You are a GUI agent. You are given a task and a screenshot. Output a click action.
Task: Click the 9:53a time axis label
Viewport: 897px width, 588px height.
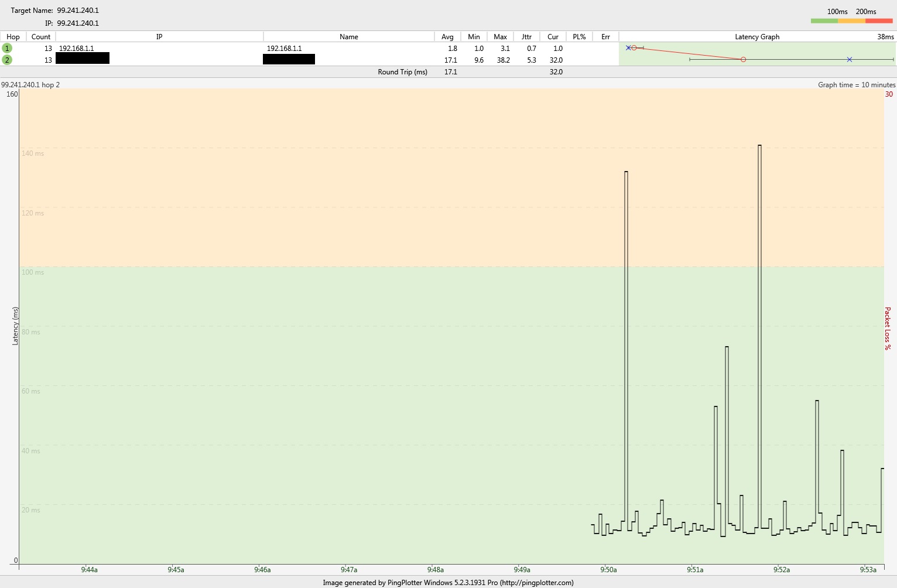tap(868, 570)
